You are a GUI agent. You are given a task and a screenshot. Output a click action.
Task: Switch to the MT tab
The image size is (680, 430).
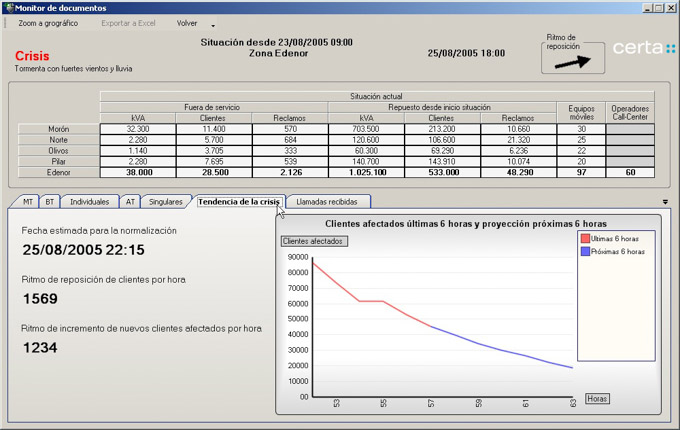[28, 202]
